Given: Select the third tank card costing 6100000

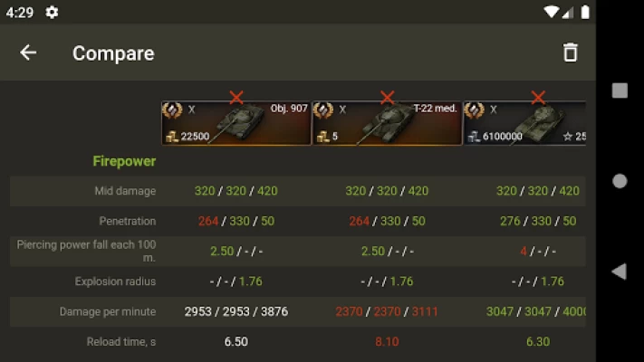Looking at the screenshot, I should coord(525,123).
